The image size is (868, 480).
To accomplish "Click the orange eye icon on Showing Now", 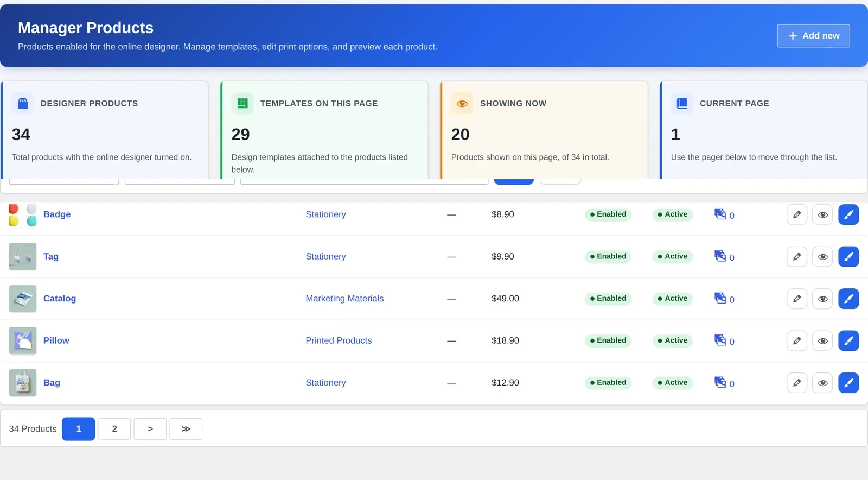I will click(x=462, y=103).
